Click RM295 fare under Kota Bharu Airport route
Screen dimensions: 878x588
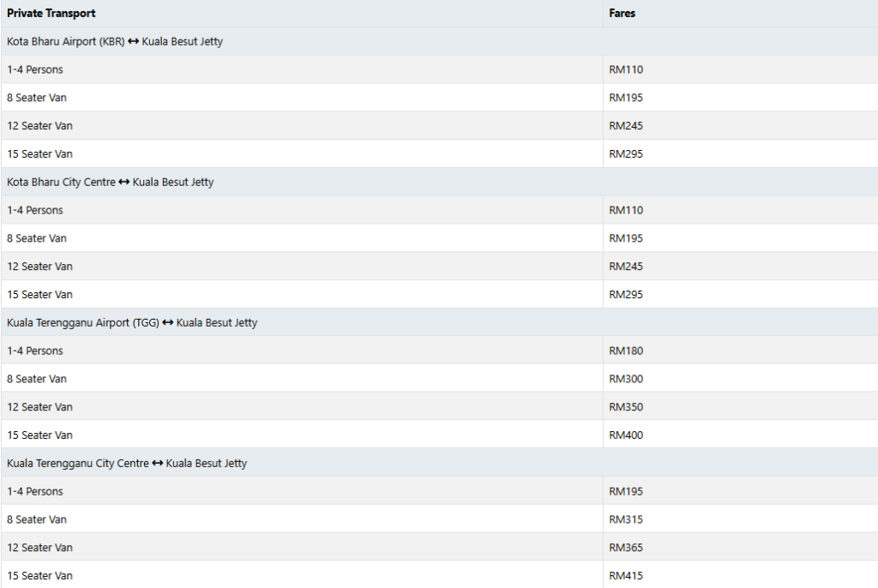tap(626, 154)
